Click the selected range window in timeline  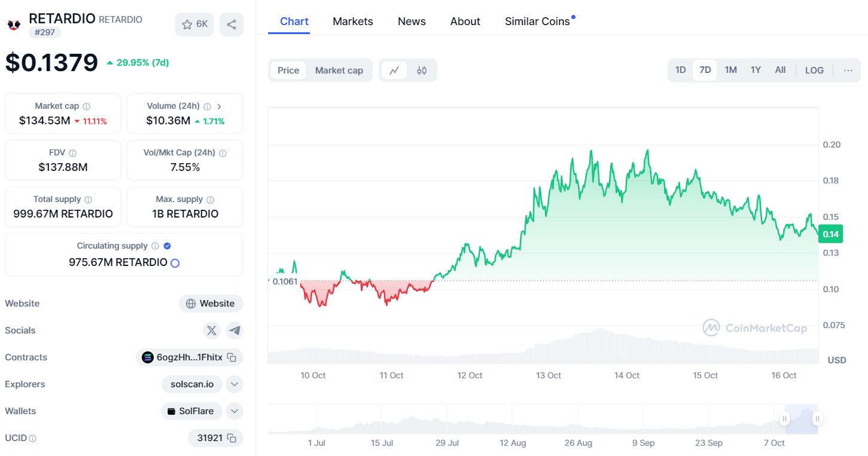[x=801, y=419]
